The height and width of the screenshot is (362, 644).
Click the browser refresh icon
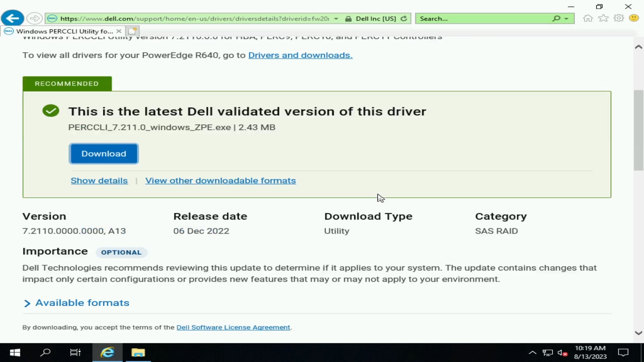[404, 18]
